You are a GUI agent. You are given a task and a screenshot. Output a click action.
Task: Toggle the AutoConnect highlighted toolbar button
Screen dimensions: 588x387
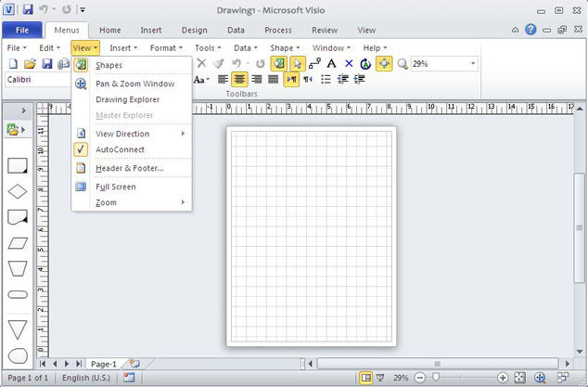[384, 63]
